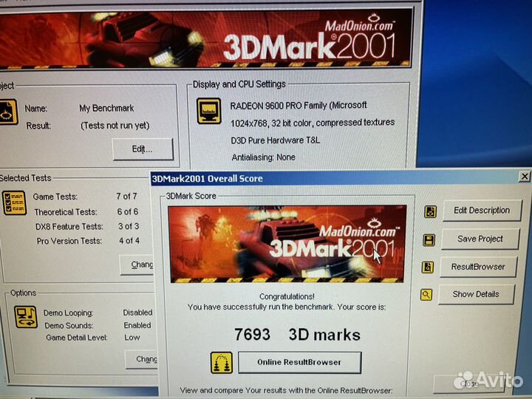Launch the Online ResultBrowser button

[x=299, y=362]
